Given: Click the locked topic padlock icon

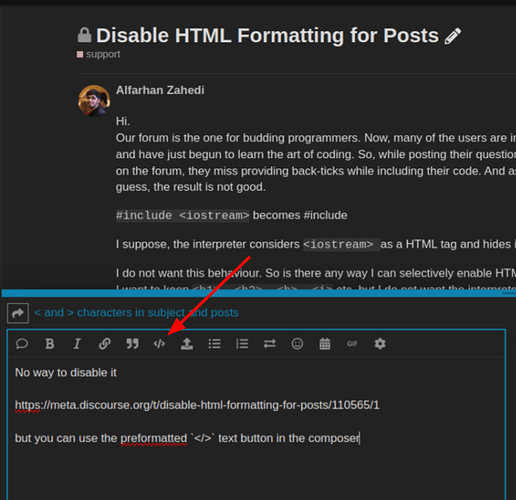Looking at the screenshot, I should (84, 35).
